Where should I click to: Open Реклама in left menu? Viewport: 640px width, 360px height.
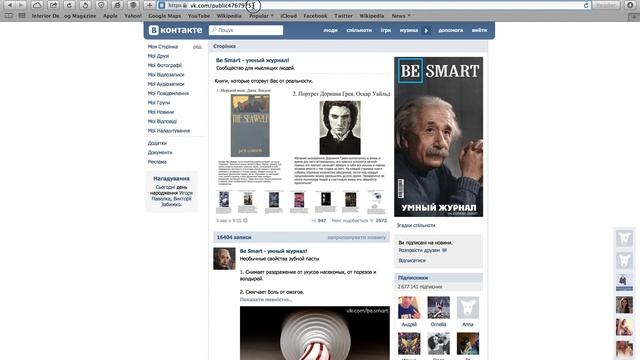(157, 162)
